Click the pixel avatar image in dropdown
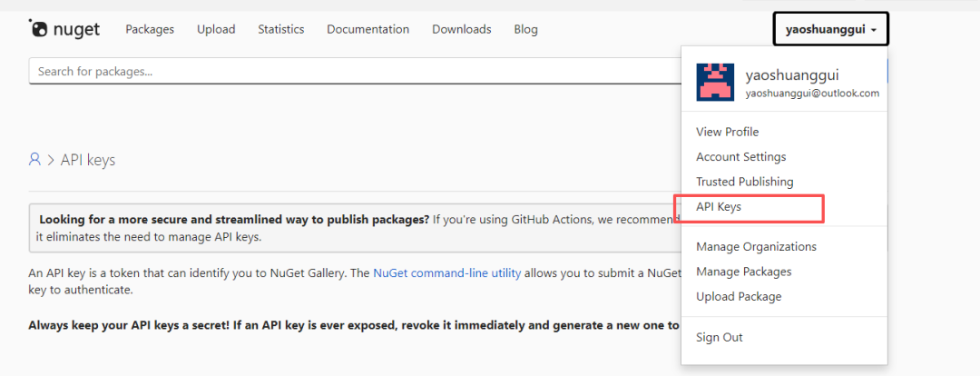 pos(715,82)
